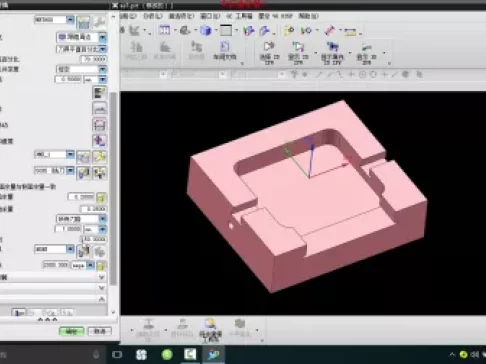Click the 70.0000 percent input field
The width and height of the screenshot is (486, 364).
tap(94, 59)
